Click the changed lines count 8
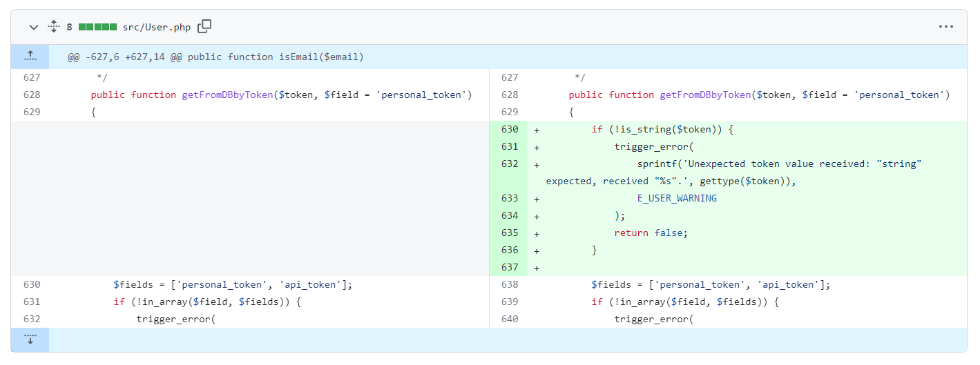This screenshot has height=365, width=980. 69,27
